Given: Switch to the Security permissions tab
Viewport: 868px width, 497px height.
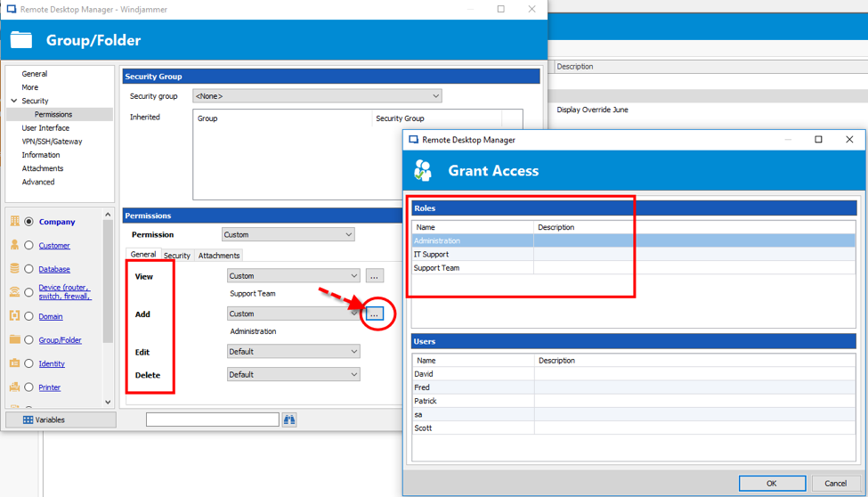Looking at the screenshot, I should pyautogui.click(x=176, y=256).
